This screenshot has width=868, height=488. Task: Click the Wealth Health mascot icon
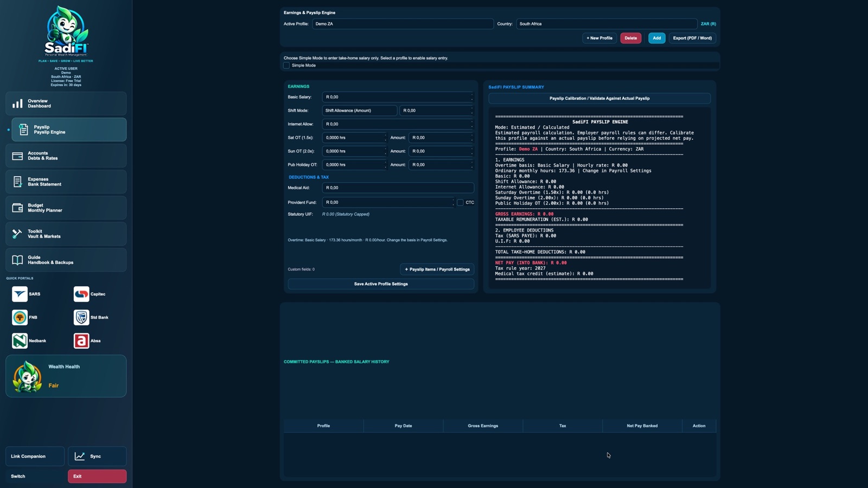28,376
